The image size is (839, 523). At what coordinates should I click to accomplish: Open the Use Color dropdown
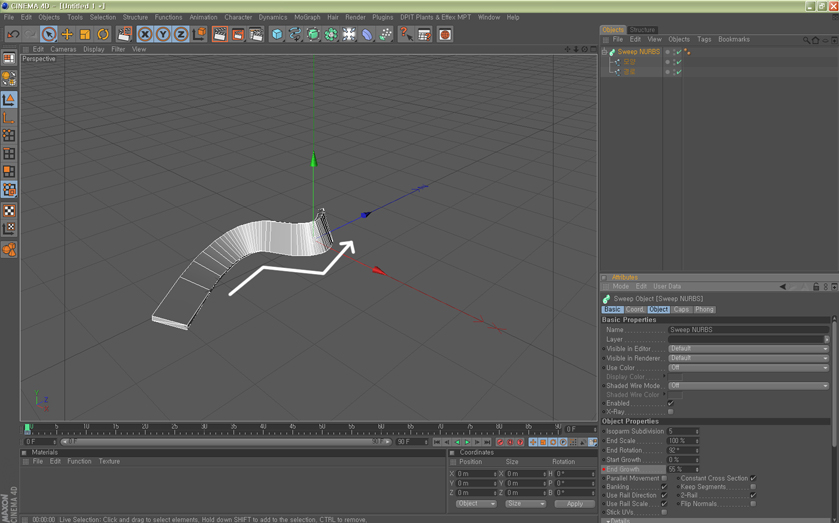click(748, 368)
